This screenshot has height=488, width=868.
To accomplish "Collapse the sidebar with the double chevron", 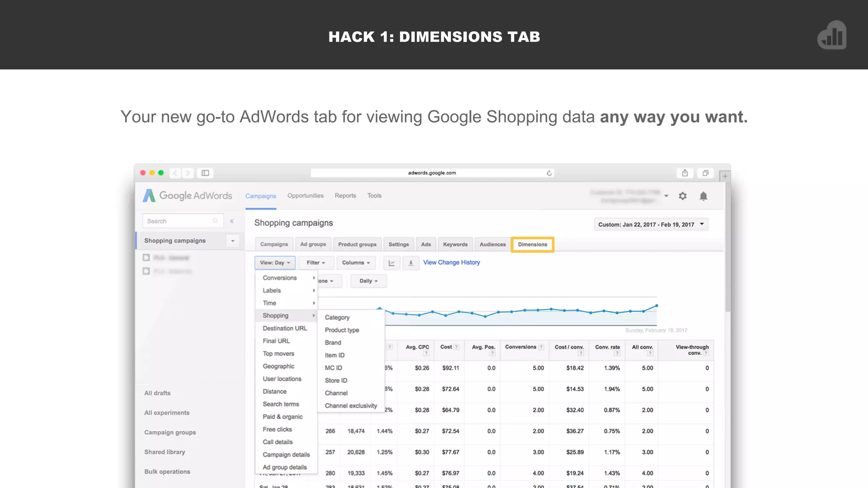I will coord(232,221).
